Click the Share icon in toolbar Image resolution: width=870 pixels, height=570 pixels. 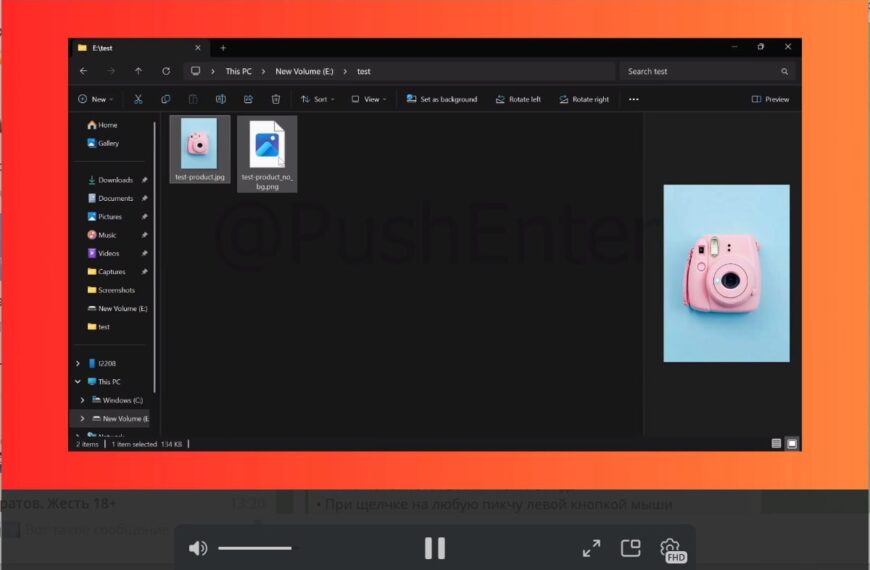pos(248,99)
